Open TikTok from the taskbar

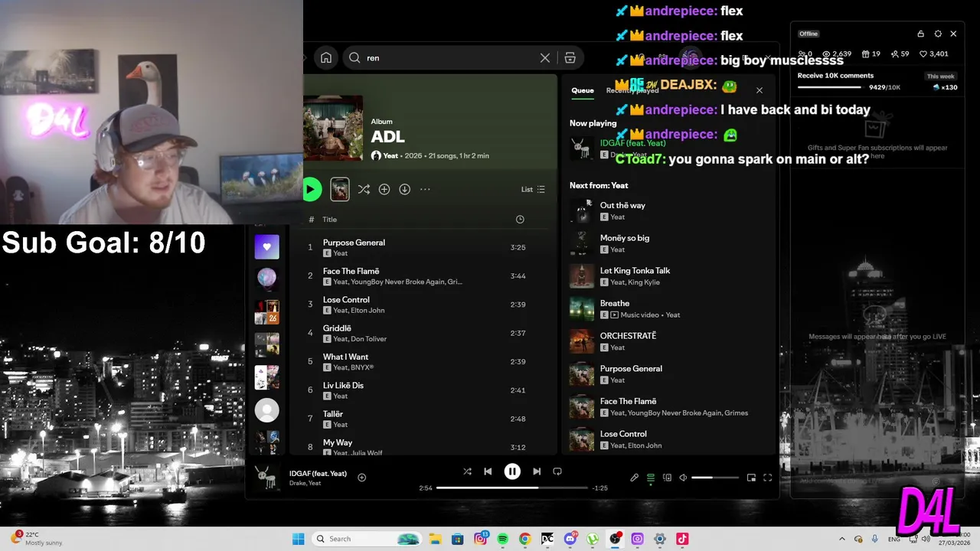pos(682,539)
